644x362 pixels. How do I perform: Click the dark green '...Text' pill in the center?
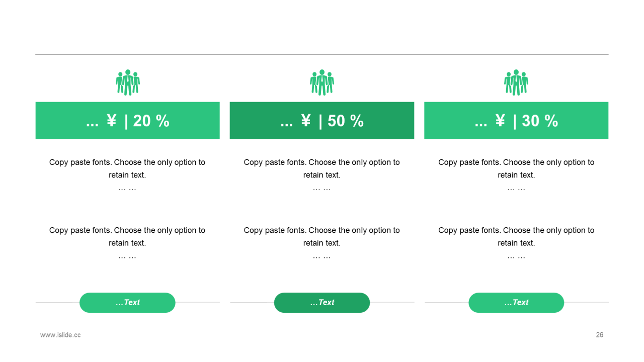(x=322, y=303)
